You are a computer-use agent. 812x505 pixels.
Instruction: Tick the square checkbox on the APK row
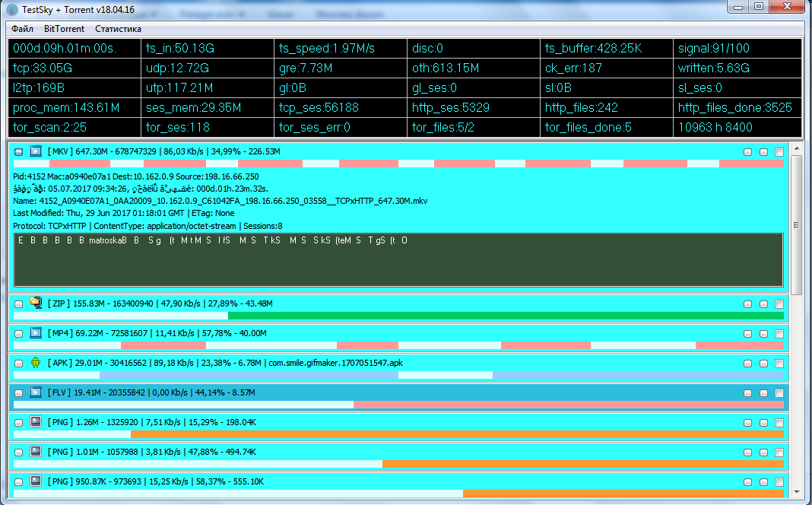(779, 364)
